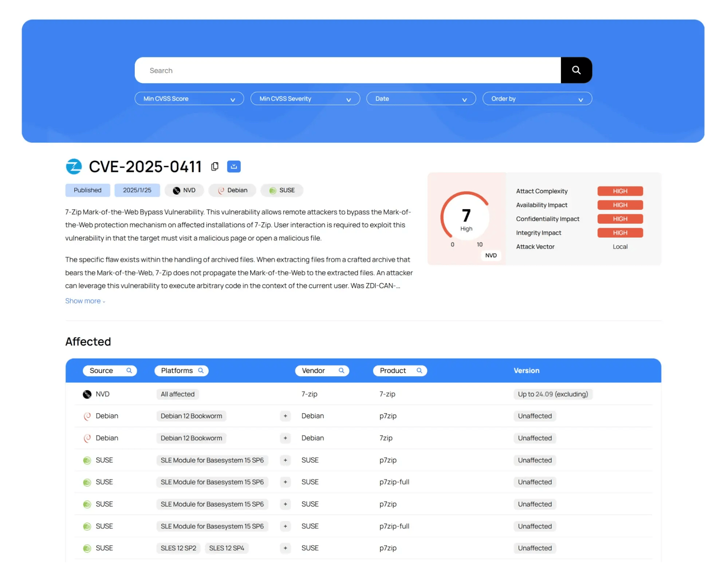Click the HIGH badge for Confidentiality Impact

[620, 219]
